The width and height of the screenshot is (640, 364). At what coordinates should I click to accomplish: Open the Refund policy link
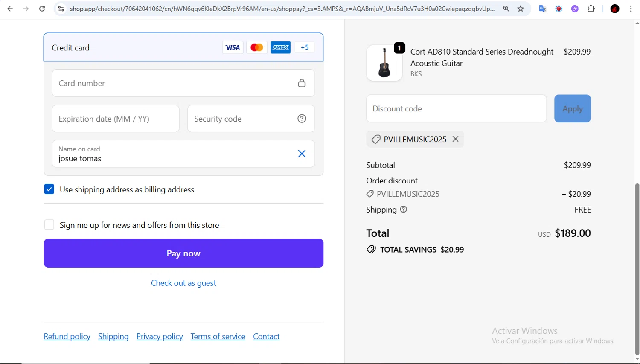(x=67, y=336)
